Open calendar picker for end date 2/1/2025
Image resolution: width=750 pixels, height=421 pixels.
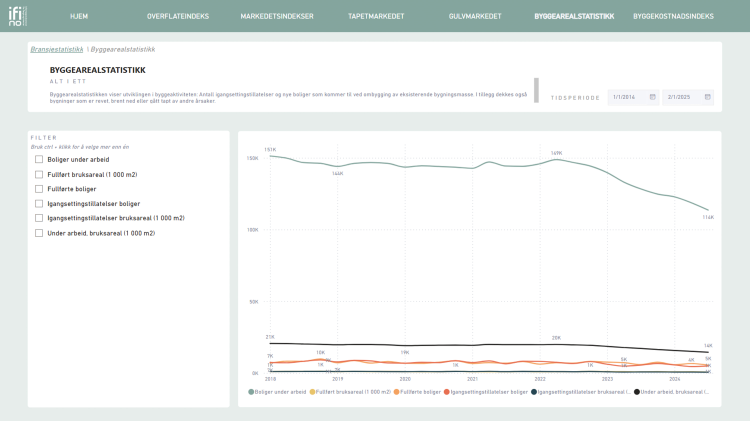(707, 97)
